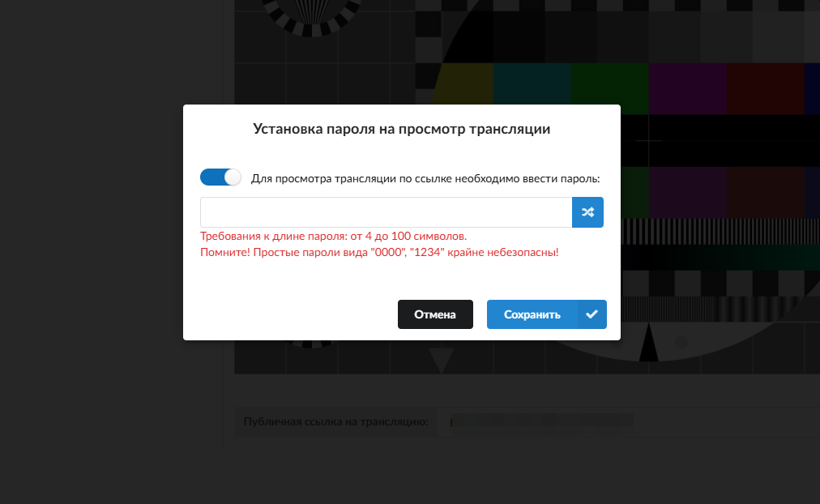Click the Публичная ссылка на трансляцию label
820x504 pixels.
335,422
